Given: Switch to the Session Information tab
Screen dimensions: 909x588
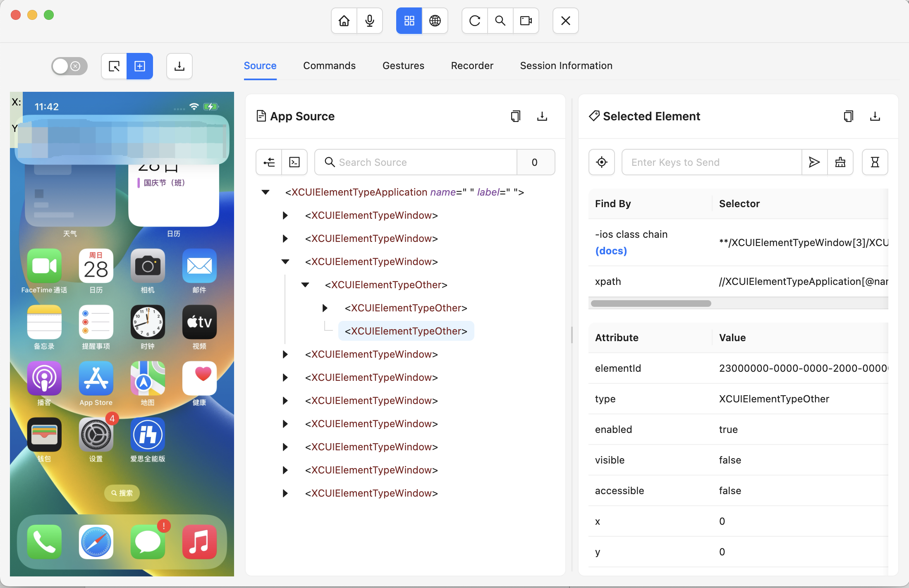Looking at the screenshot, I should pos(566,66).
